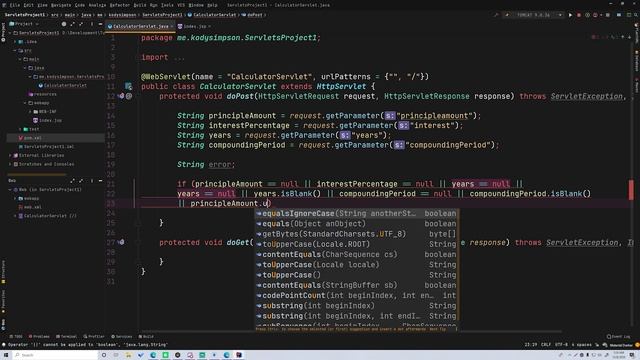Click the Windows taskbar search box
Image resolution: width=640 pixels, height=360 pixels.
(x=55, y=355)
